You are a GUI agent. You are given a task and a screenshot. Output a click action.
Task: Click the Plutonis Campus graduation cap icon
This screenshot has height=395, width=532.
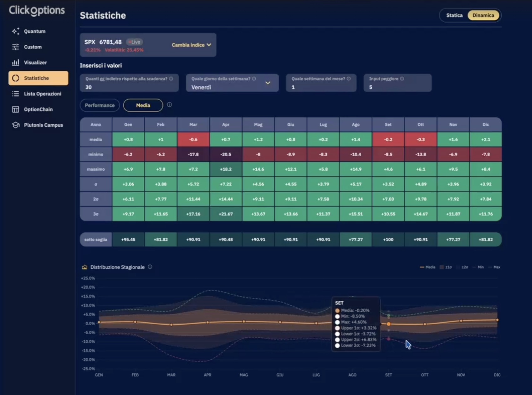click(x=16, y=125)
